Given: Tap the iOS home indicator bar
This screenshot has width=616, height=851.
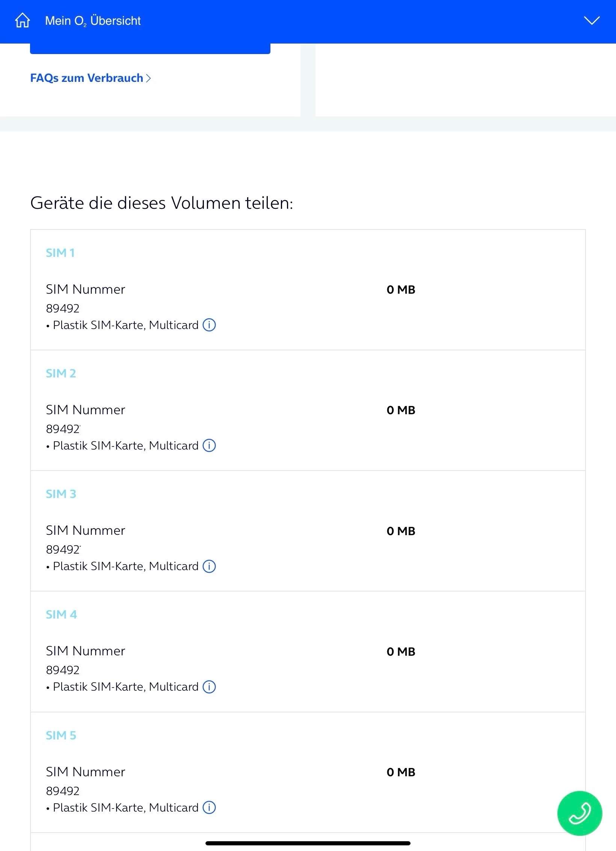Looking at the screenshot, I should click(x=308, y=843).
